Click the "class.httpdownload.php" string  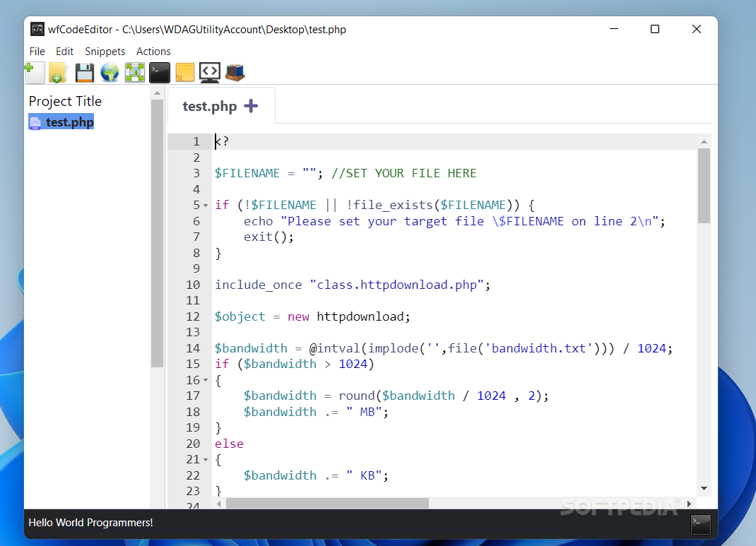pyautogui.click(x=396, y=285)
